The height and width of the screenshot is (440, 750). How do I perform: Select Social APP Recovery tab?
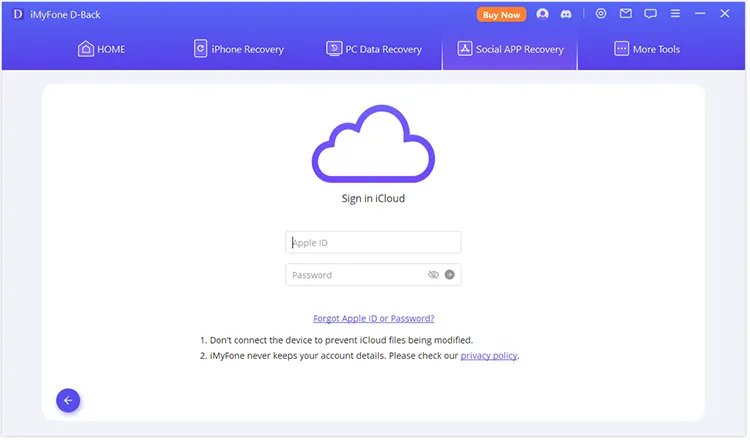click(x=510, y=49)
